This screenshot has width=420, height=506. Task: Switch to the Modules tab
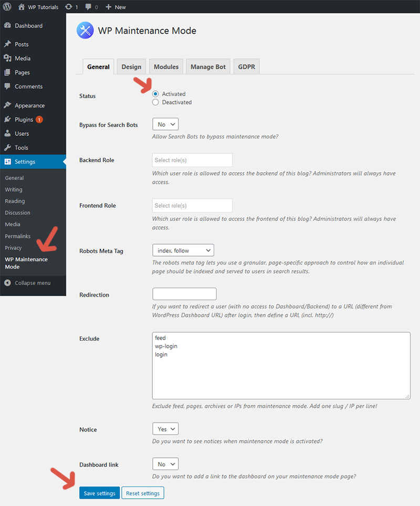pos(166,67)
